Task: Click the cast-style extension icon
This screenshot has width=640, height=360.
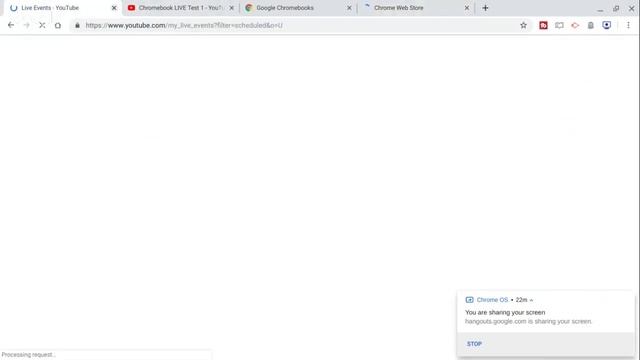Action: tap(559, 25)
